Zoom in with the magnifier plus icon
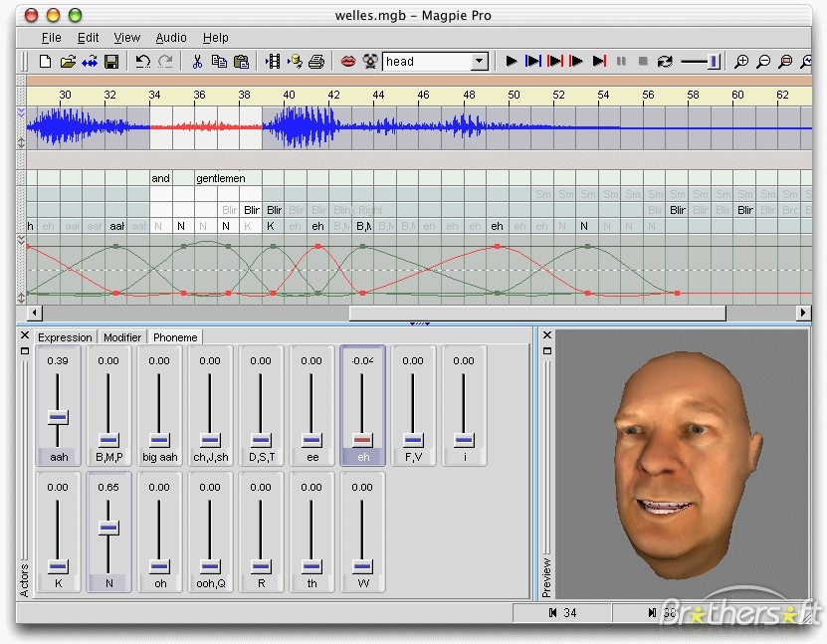 point(741,62)
